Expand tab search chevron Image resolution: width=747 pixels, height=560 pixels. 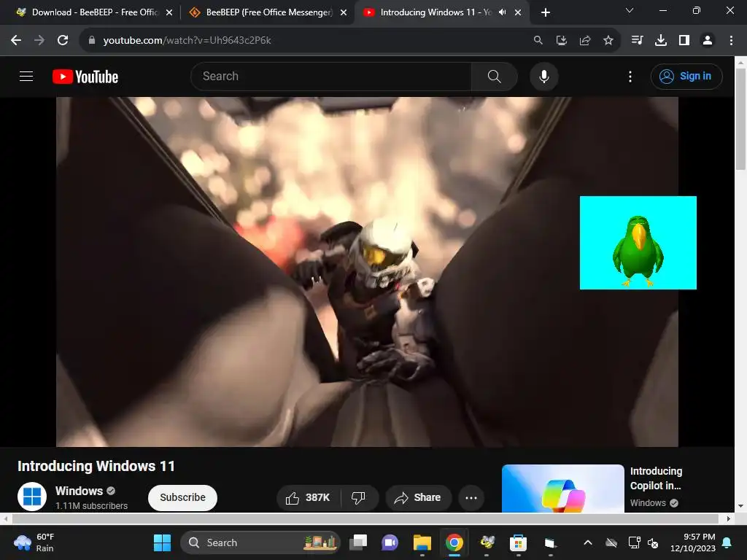(630, 10)
